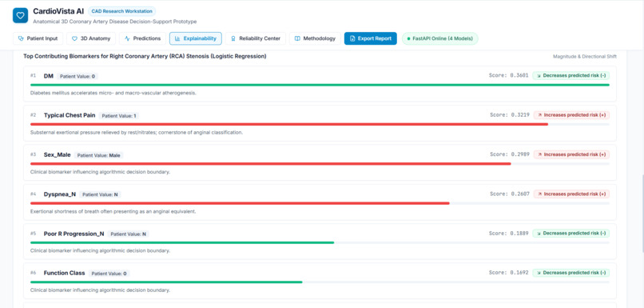The height and width of the screenshot is (308, 644).
Task: Click the Dyspnea_N contribution bar
Action: pos(320,203)
